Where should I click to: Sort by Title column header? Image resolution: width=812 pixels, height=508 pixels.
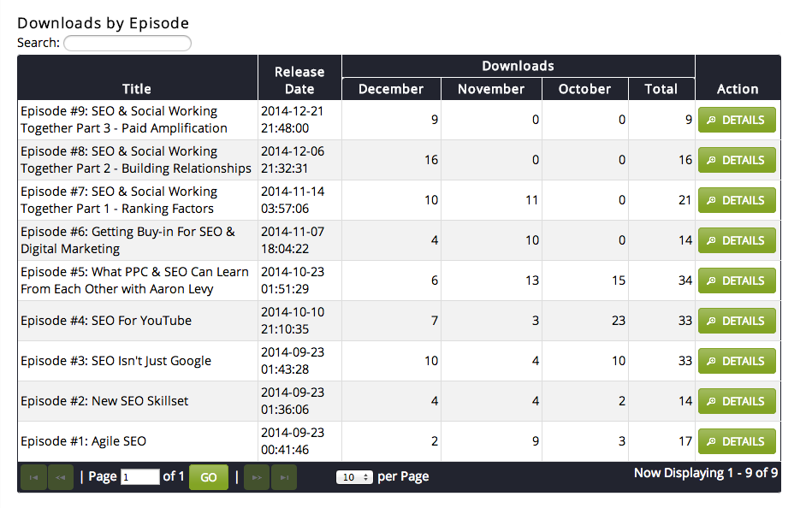tap(137, 89)
